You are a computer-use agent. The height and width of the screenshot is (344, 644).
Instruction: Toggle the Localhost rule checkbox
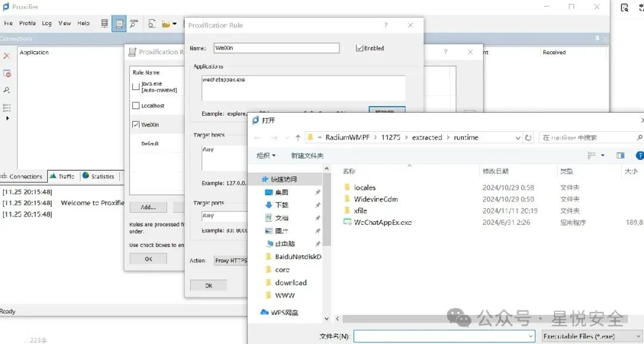pos(136,106)
